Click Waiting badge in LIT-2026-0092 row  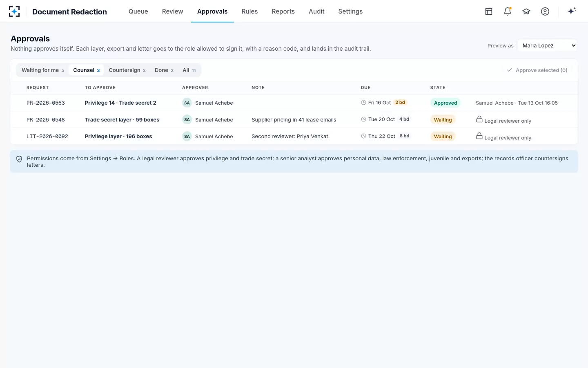click(x=443, y=137)
